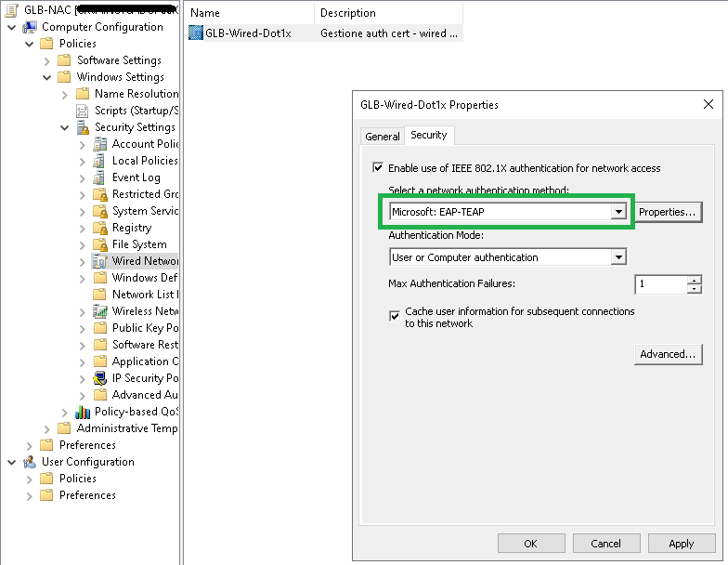Image resolution: width=728 pixels, height=565 pixels.
Task: Click the Registry locked-folder icon
Action: (x=100, y=228)
